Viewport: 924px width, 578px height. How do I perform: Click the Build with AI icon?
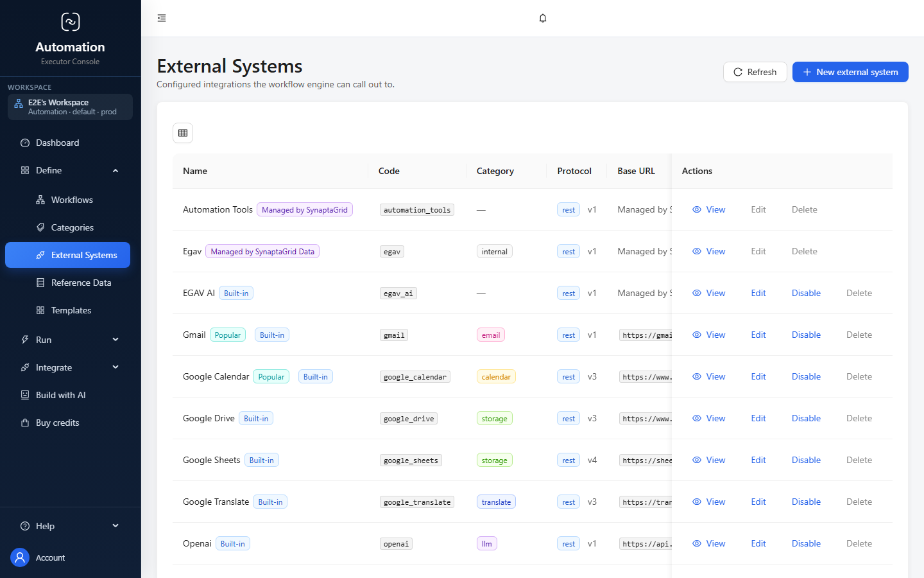[x=25, y=395]
